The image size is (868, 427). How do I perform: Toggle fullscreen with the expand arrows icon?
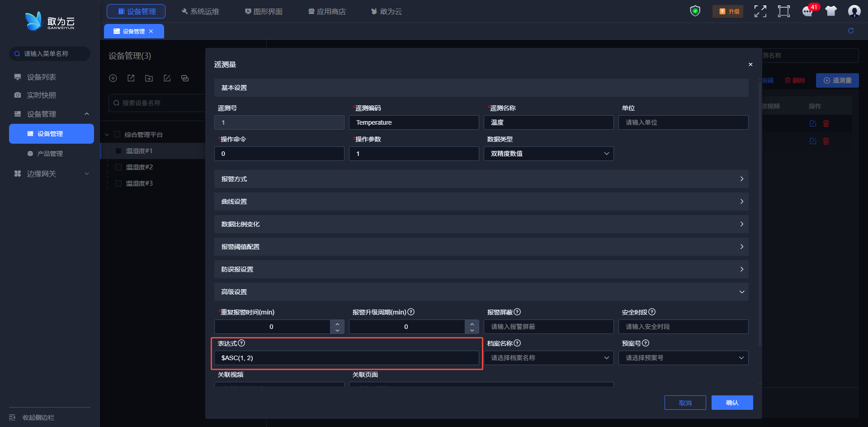pos(760,11)
